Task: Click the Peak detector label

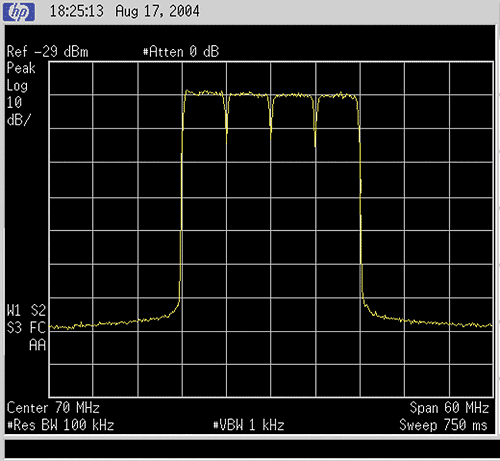Action: click(x=21, y=68)
